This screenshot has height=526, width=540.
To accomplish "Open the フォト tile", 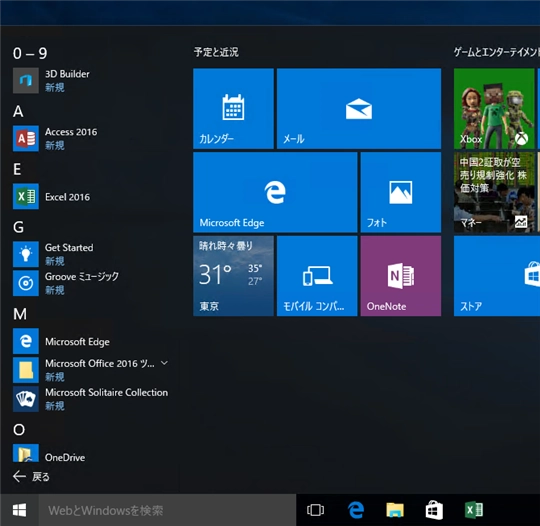I will tap(401, 192).
